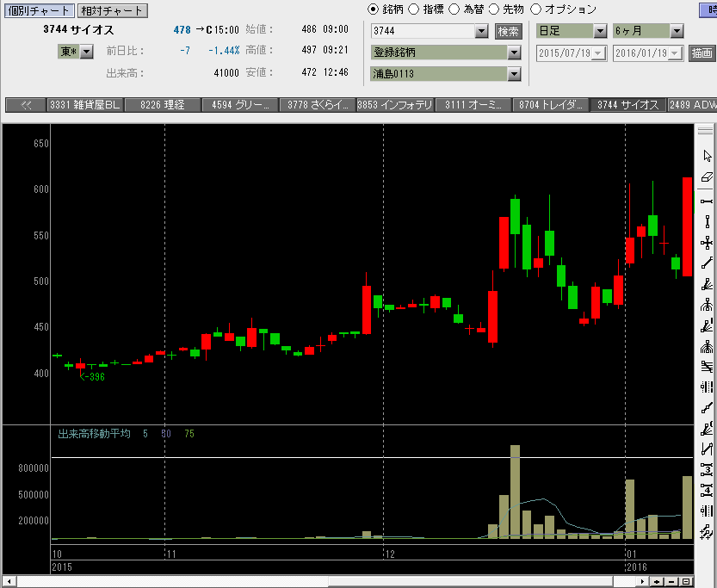Click the 描画 draw button
The width and height of the screenshot is (717, 588).
pyautogui.click(x=702, y=53)
